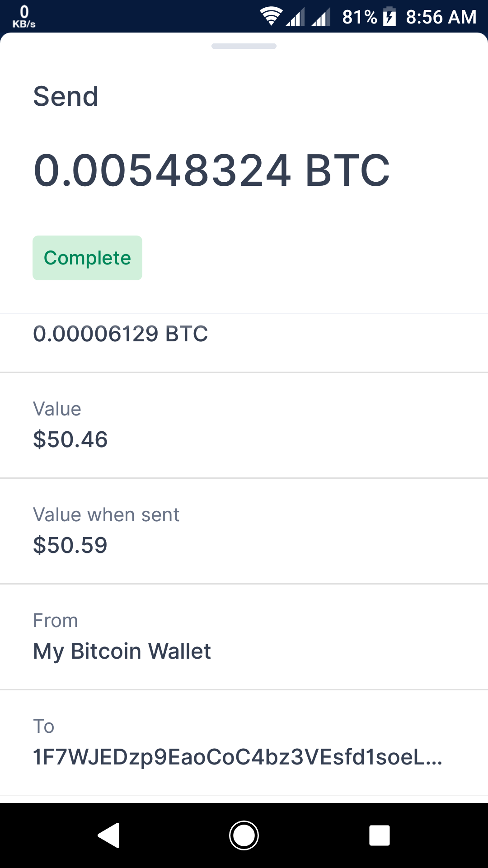488x868 pixels.
Task: Tap the second cellular signal icon
Action: point(321,17)
